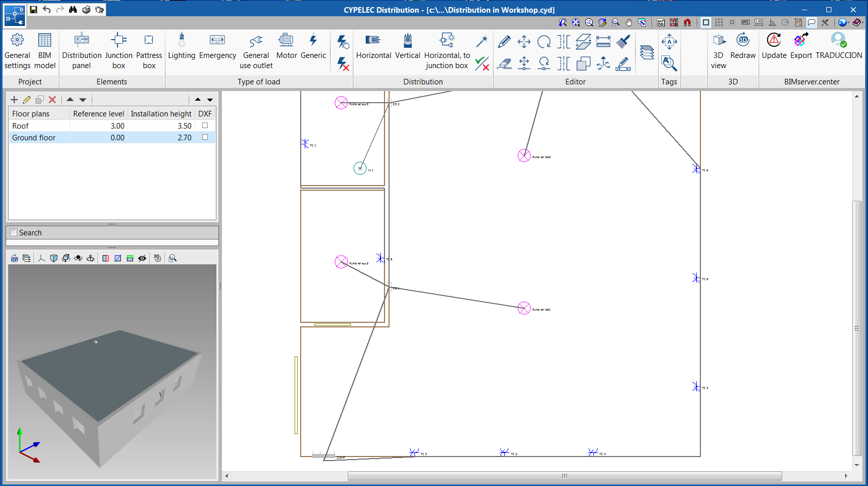Screen dimensions: 868x486
Task: Toggle hidden element visibility in the 3D preview toolbar
Action: (142, 258)
